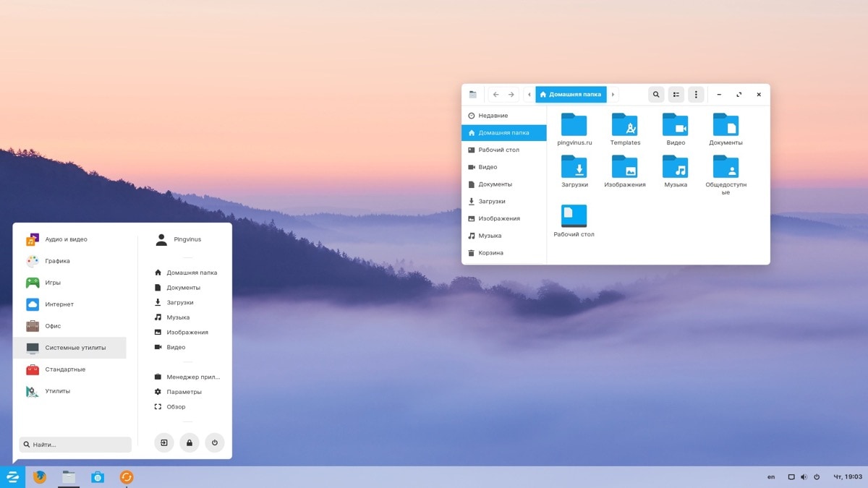Select the Загрузки folder icon
Viewport: 868px width, 488px height.
click(x=574, y=167)
